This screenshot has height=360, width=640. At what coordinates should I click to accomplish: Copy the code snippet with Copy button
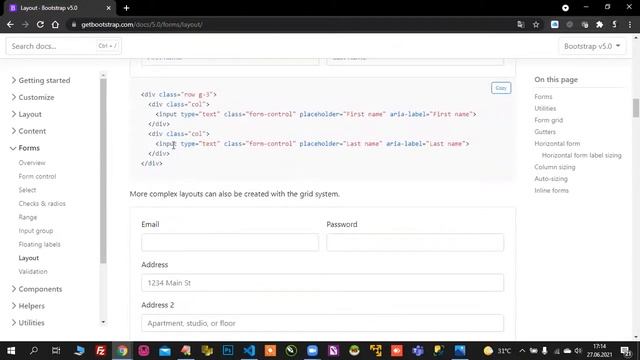pos(501,88)
